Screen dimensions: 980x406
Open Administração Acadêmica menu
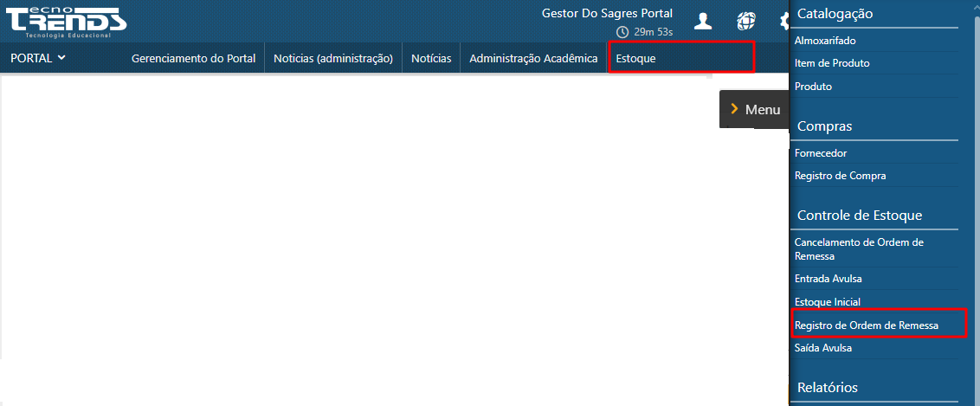click(533, 59)
